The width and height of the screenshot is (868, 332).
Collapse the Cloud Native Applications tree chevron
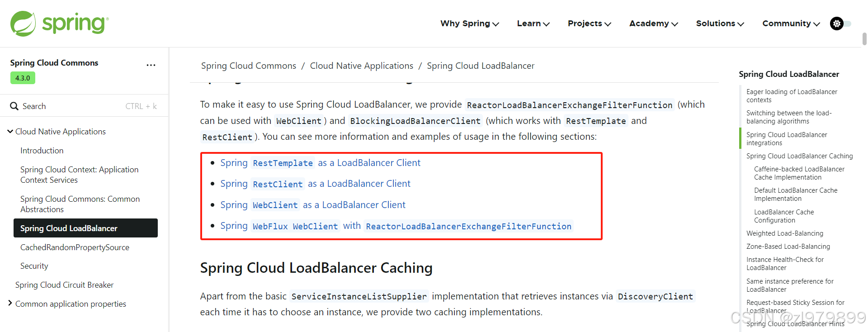(x=10, y=132)
